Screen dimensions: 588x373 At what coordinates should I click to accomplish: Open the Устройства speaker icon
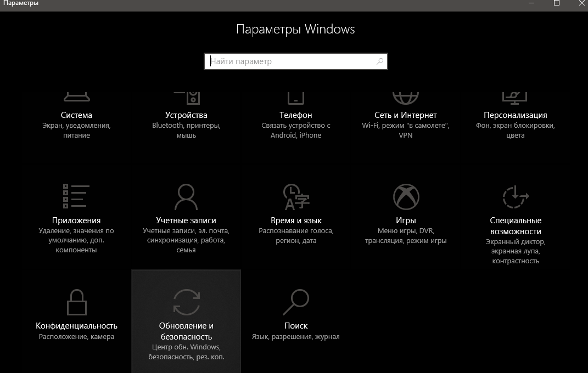tap(187, 98)
